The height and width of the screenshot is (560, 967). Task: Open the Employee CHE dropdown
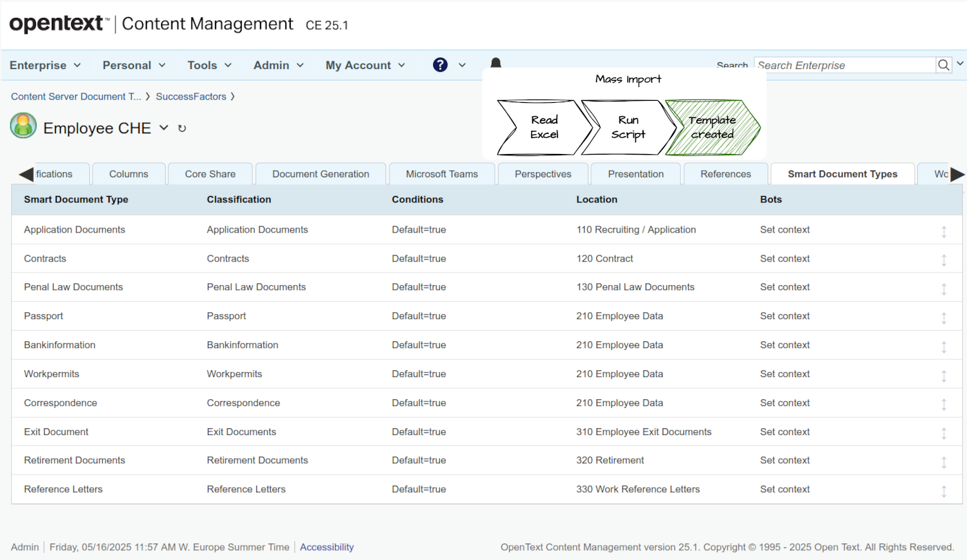coord(164,128)
